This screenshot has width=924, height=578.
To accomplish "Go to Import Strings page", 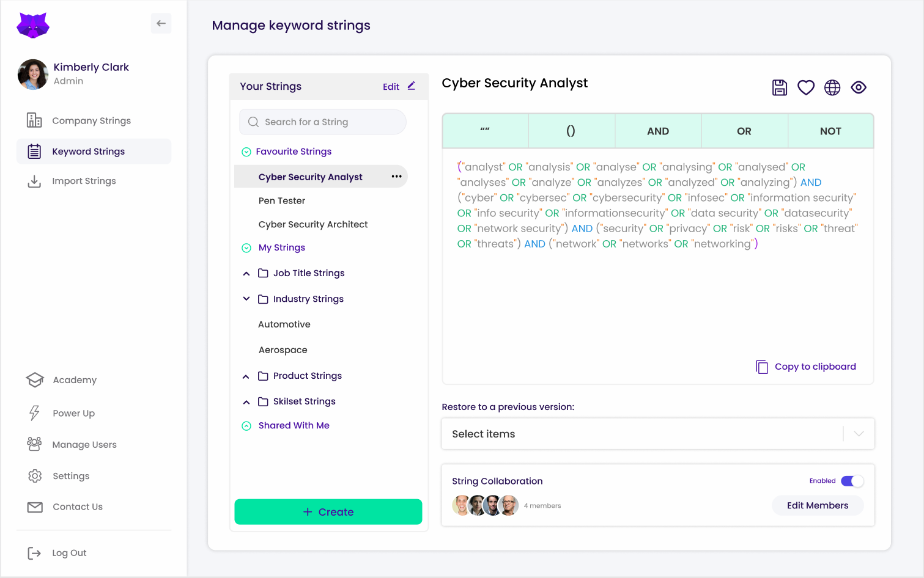I will pos(84,181).
